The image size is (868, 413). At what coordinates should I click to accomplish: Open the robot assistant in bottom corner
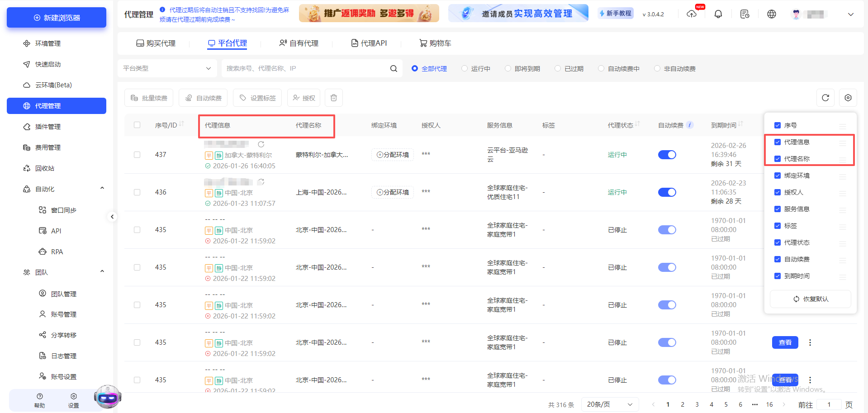pyautogui.click(x=107, y=397)
